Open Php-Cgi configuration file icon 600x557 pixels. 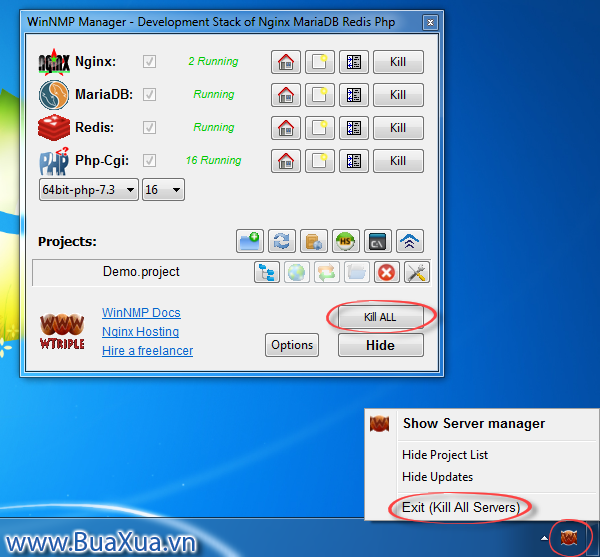pyautogui.click(x=354, y=161)
